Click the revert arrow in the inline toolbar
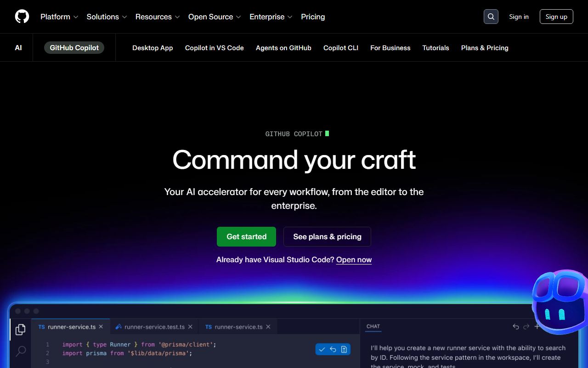588x368 pixels. [x=333, y=350]
